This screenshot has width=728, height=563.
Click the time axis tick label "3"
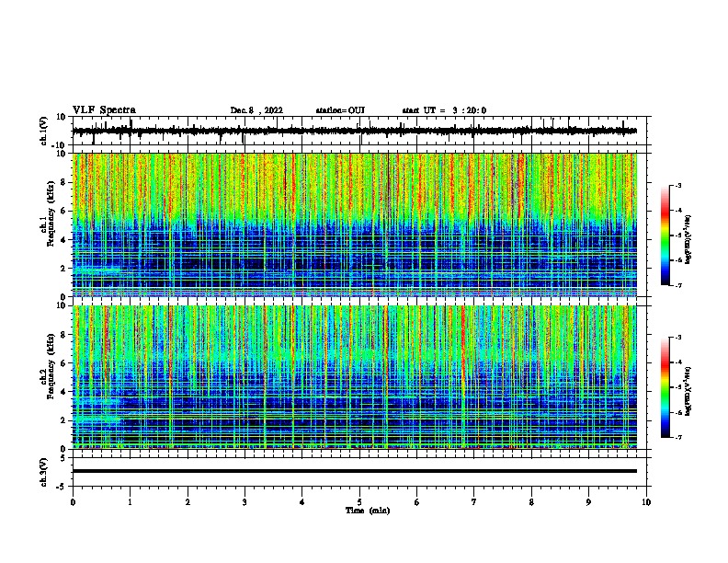point(245,502)
